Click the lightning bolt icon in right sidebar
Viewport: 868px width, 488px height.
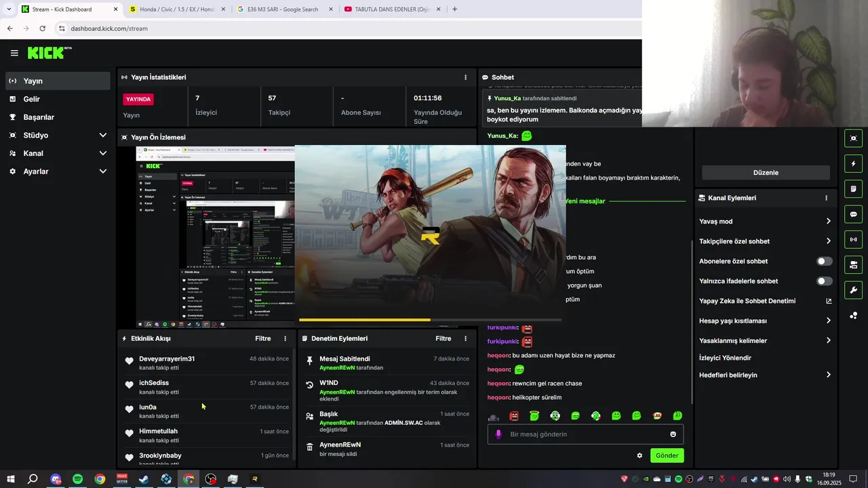[x=853, y=163]
